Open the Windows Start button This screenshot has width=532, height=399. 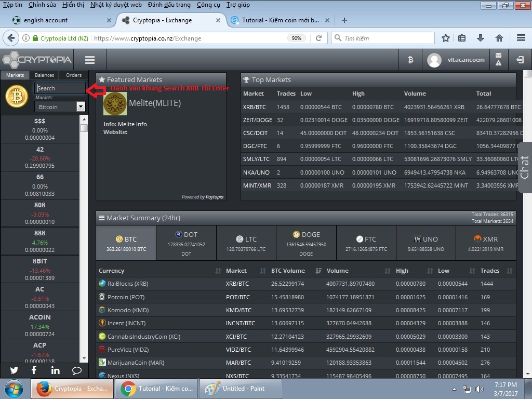[14, 389]
